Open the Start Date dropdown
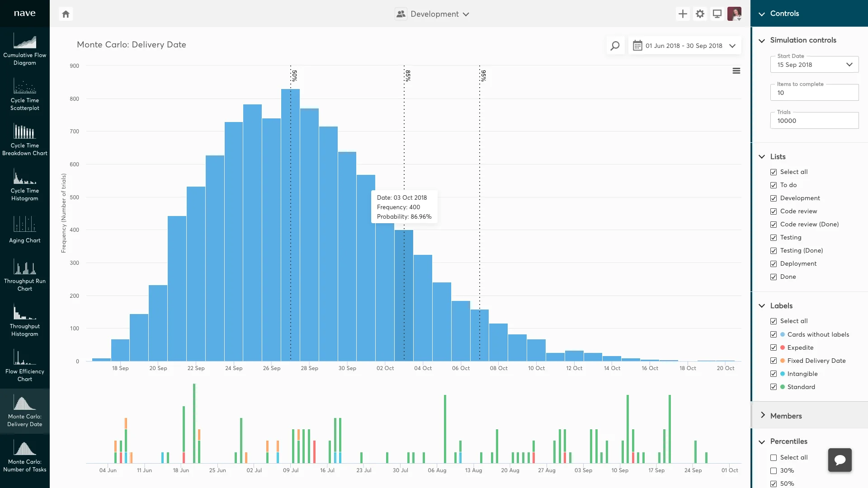Image resolution: width=868 pixels, height=488 pixels. 814,65
